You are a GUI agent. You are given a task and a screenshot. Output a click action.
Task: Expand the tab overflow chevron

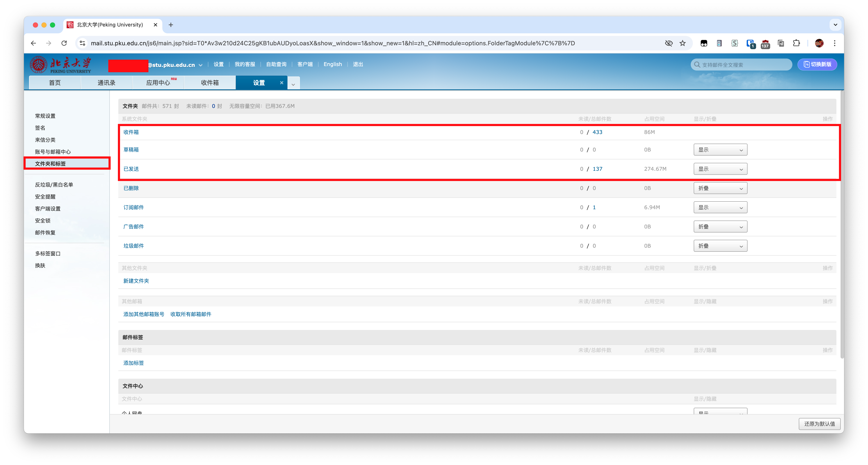(293, 84)
